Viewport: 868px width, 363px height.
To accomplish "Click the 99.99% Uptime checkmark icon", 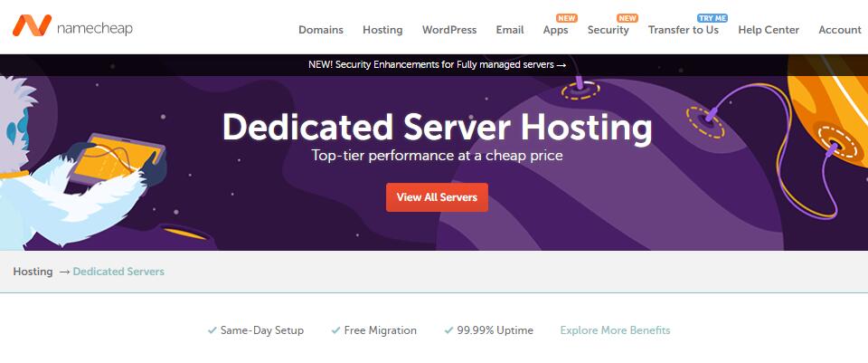I will 449,330.
